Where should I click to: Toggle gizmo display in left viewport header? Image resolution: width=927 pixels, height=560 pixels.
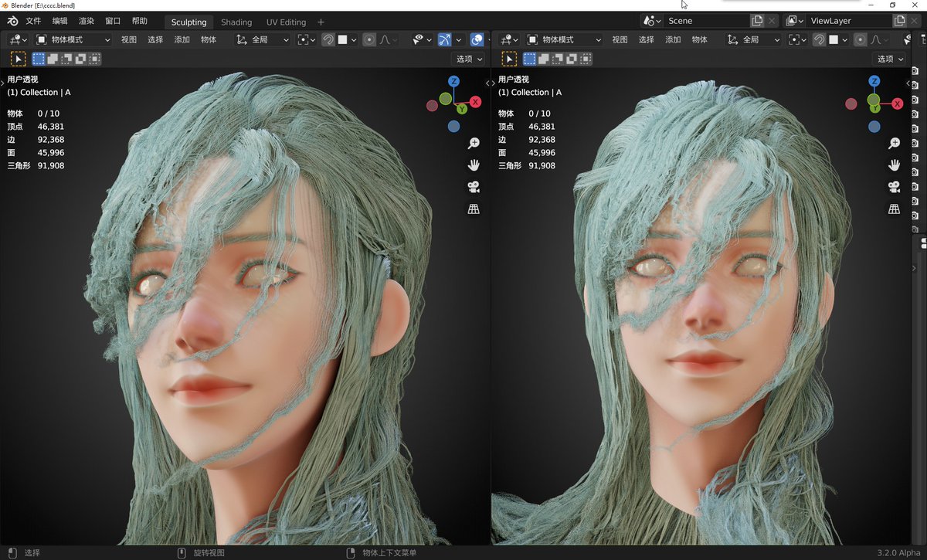tap(445, 39)
